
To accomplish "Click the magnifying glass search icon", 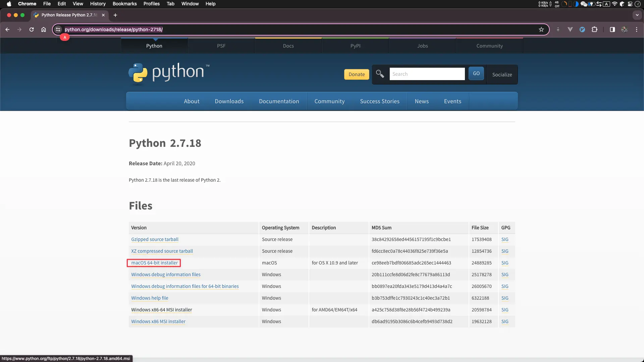I will click(x=380, y=74).
